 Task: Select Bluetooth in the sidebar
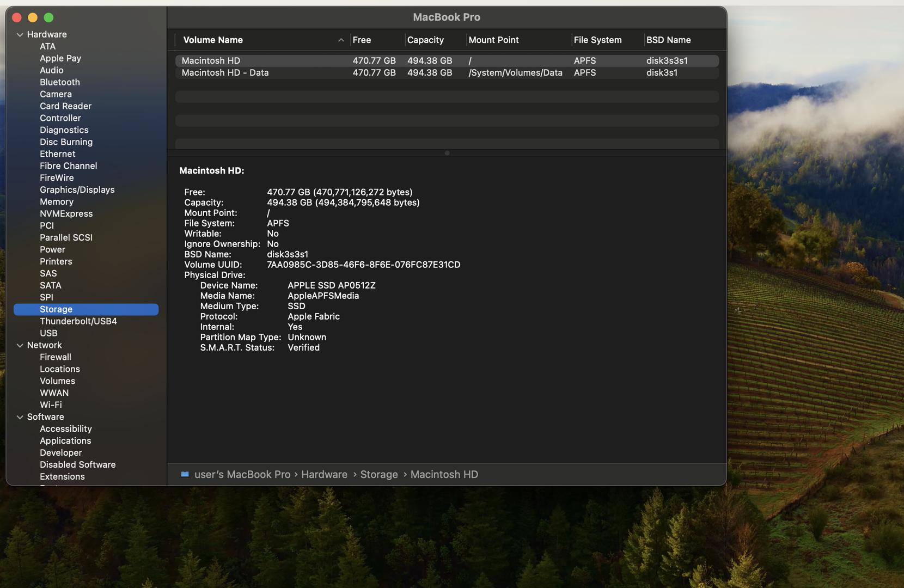(x=60, y=82)
